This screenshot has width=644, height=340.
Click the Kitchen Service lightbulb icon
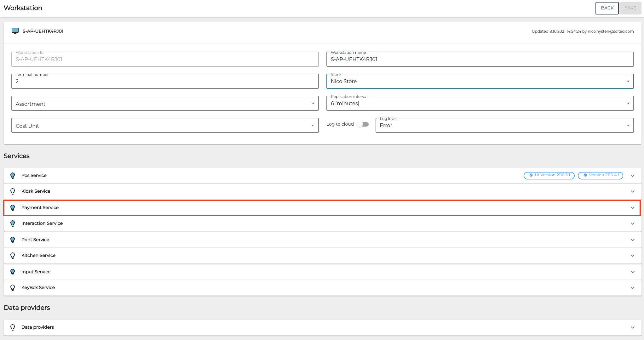click(13, 255)
